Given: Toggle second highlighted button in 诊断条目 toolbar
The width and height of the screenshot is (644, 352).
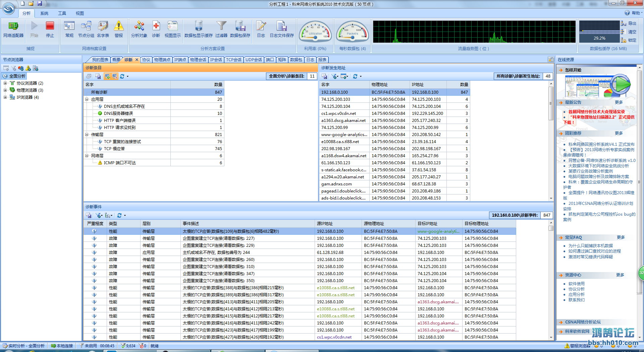Looking at the screenshot, I should click(x=115, y=76).
